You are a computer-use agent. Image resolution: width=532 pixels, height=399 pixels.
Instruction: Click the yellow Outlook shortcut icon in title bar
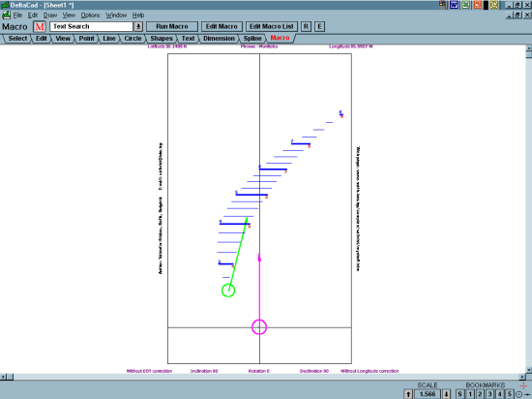pos(493,5)
